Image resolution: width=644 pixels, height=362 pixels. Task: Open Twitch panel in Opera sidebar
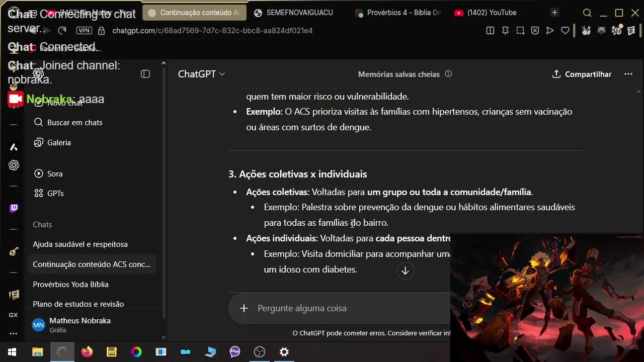pos(14,208)
